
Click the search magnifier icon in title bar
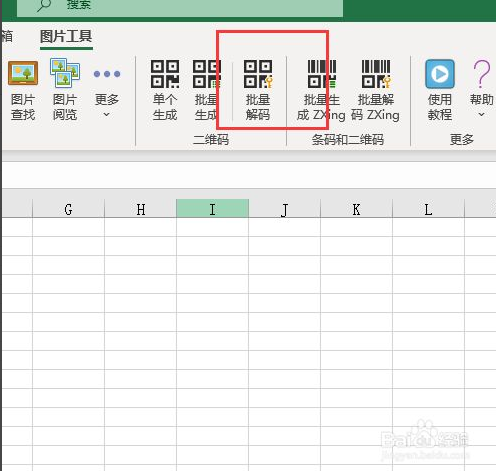tap(44, 5)
